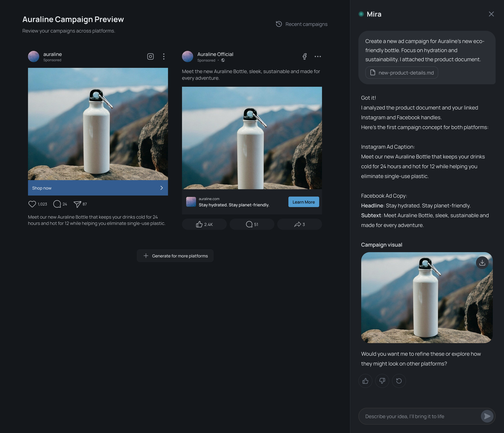Regenerate Mira's campaign response
504x433 pixels.
pos(399,381)
